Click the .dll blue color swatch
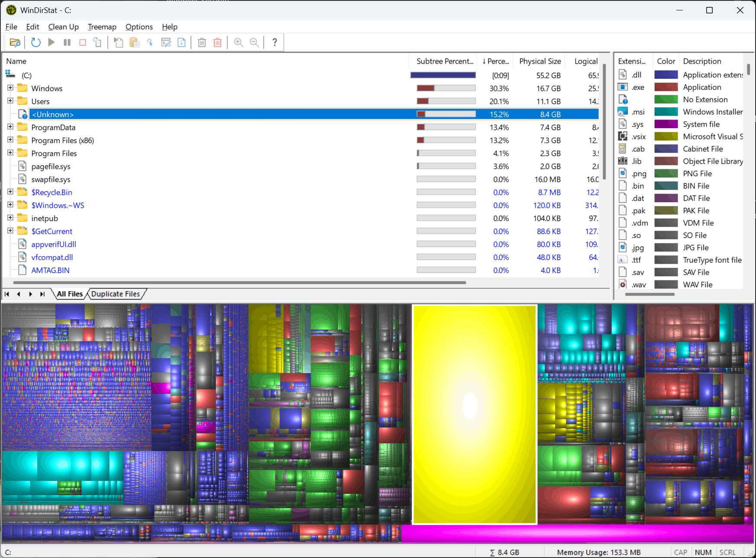 point(666,75)
